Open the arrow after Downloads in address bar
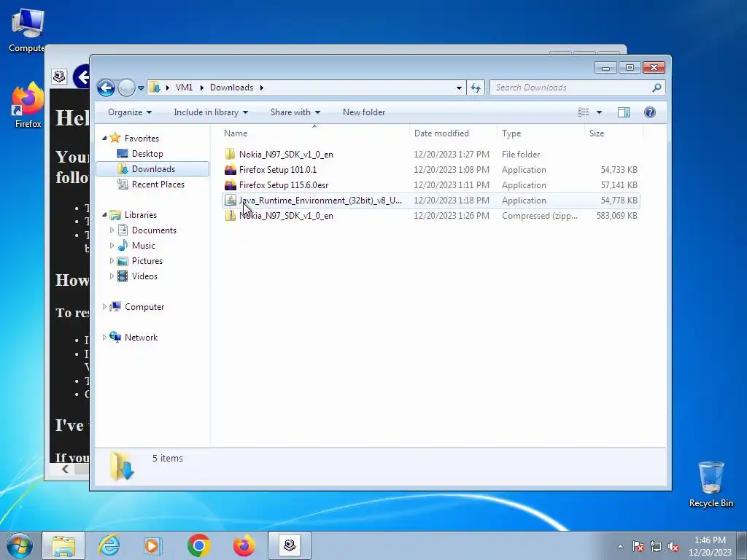The image size is (747, 560). [x=262, y=87]
